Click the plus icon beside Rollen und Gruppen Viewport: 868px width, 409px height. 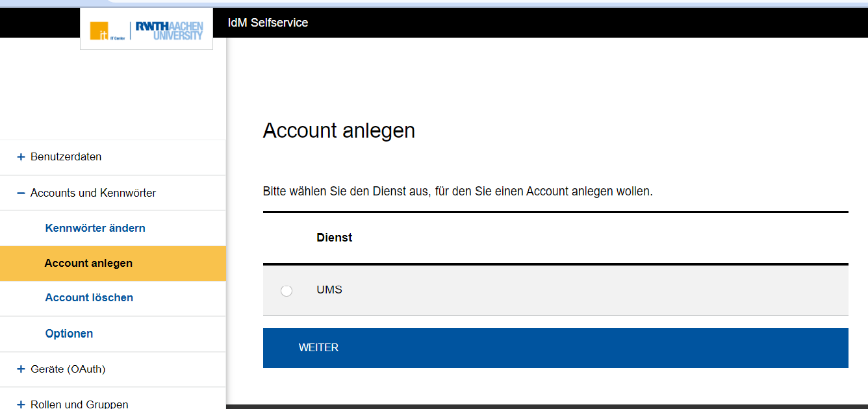(21, 404)
